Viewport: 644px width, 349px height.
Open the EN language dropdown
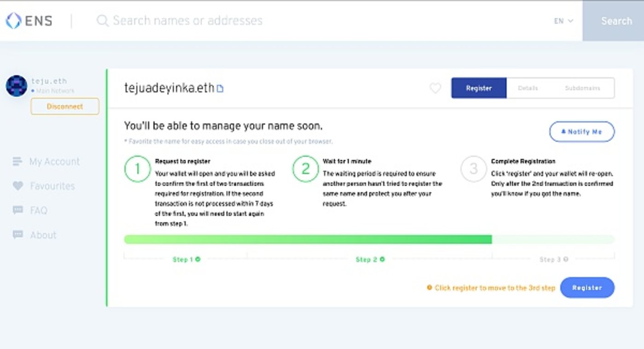click(x=563, y=21)
